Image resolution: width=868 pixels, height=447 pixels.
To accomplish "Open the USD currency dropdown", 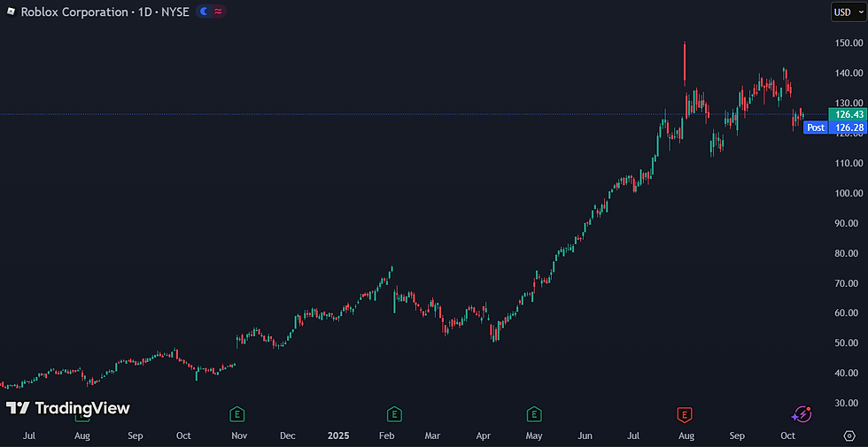I will [848, 12].
